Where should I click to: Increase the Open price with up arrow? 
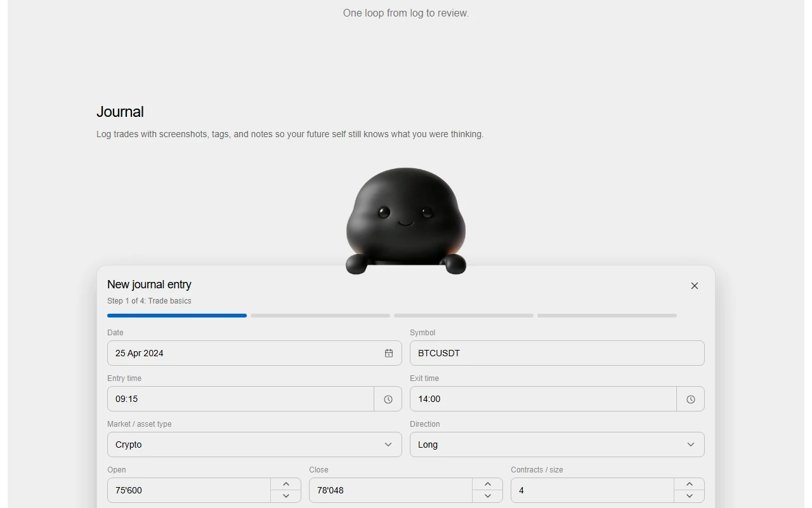pos(286,484)
